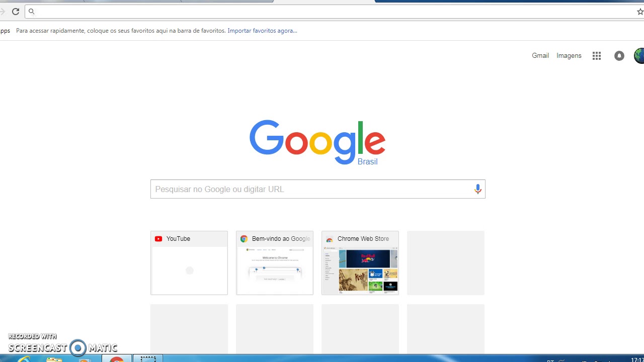Open the Chrome Web Store tile
The image size is (644, 362).
[360, 263]
